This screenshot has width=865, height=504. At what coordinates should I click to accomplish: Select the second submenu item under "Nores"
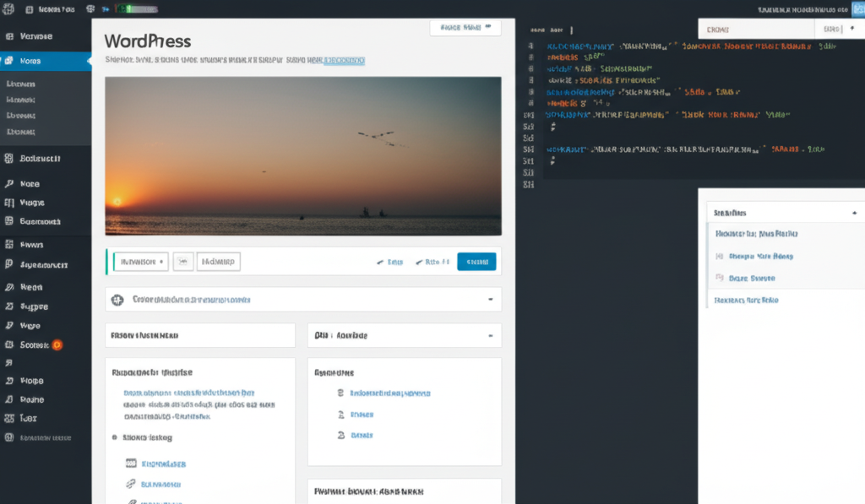coord(21,100)
